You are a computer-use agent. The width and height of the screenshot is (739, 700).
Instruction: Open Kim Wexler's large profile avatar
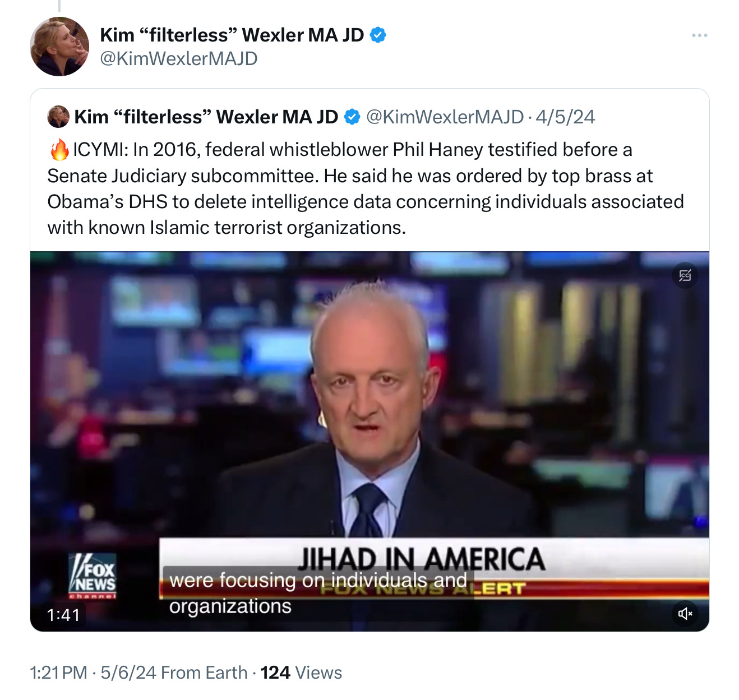tap(59, 47)
